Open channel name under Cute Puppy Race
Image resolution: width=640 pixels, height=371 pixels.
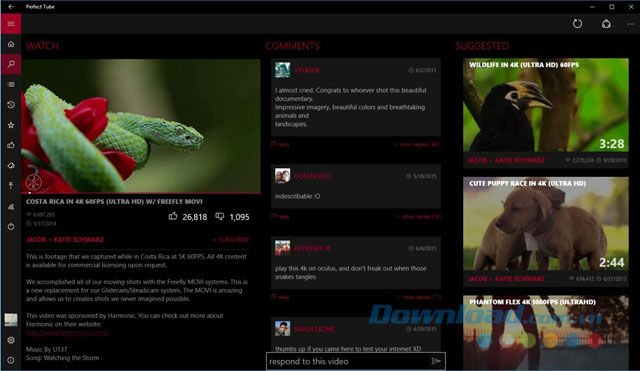click(506, 279)
